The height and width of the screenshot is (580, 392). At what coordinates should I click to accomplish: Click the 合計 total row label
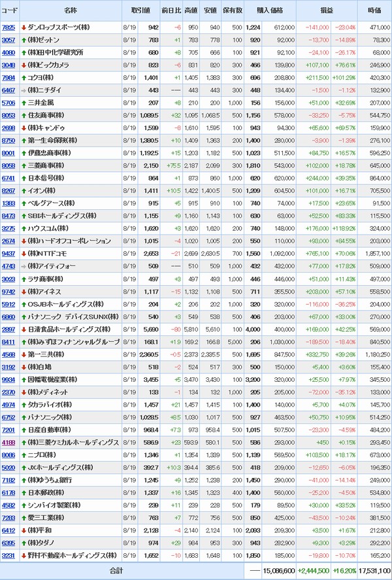[x=116, y=571]
